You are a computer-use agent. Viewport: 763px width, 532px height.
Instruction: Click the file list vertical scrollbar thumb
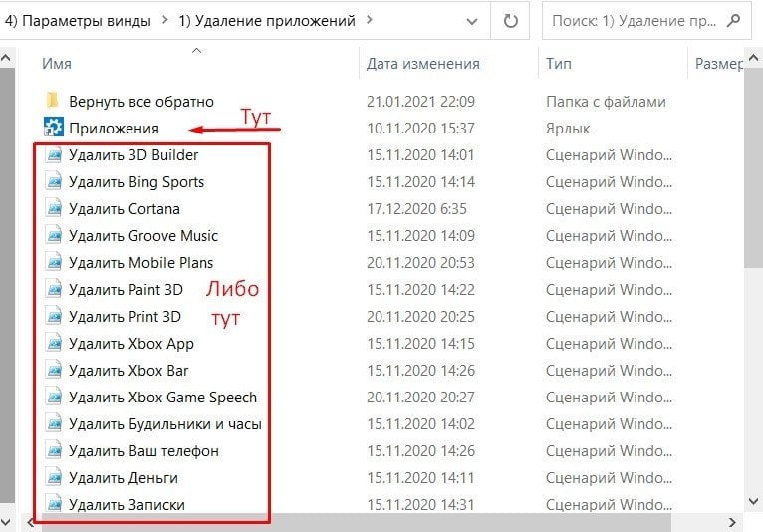click(x=753, y=167)
